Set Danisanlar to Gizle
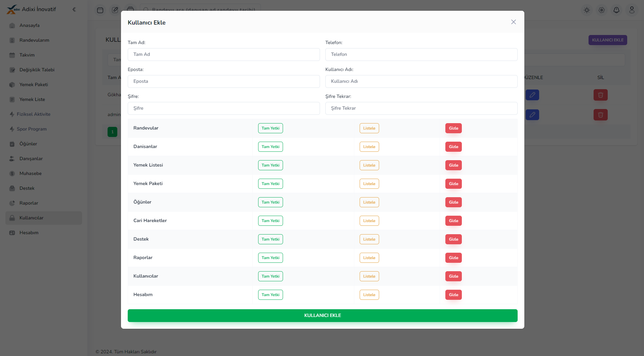Image resolution: width=644 pixels, height=356 pixels. click(x=453, y=147)
